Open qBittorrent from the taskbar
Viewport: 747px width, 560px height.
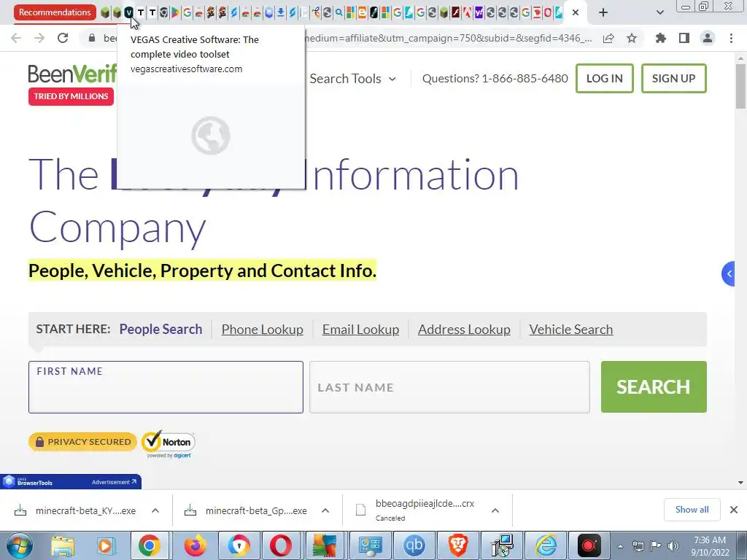414,545
